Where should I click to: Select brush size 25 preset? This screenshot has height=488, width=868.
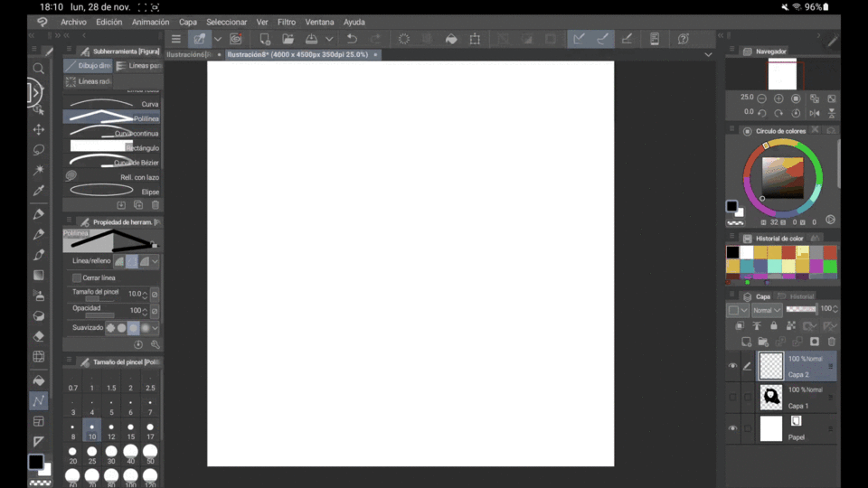91,455
